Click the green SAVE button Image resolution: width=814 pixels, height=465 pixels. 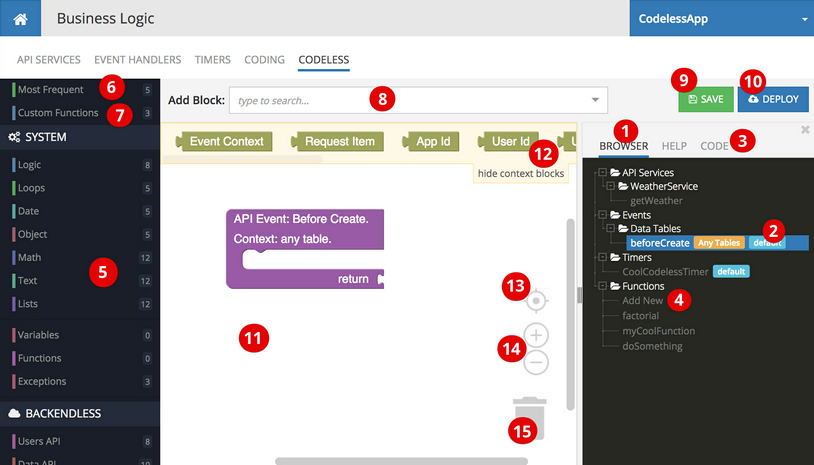point(706,99)
